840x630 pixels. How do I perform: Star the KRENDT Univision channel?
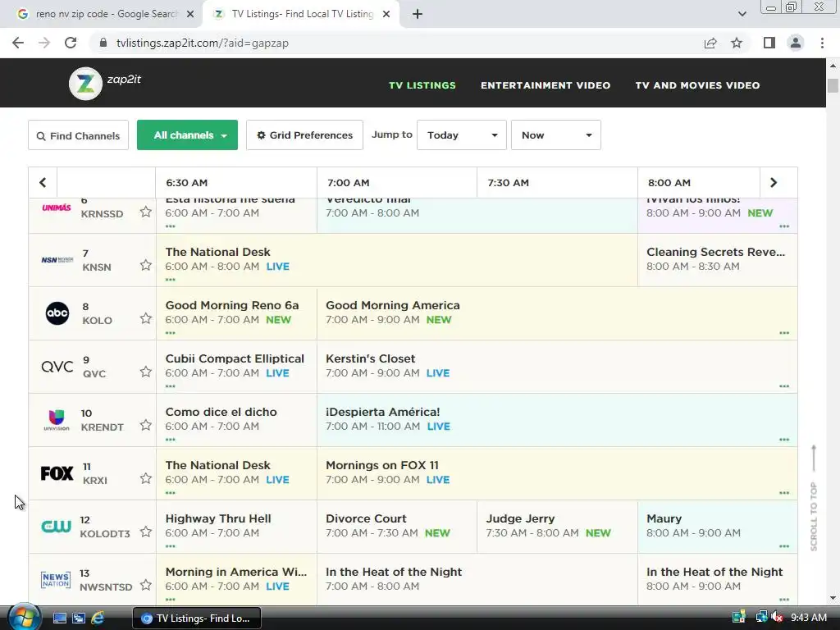coord(146,425)
